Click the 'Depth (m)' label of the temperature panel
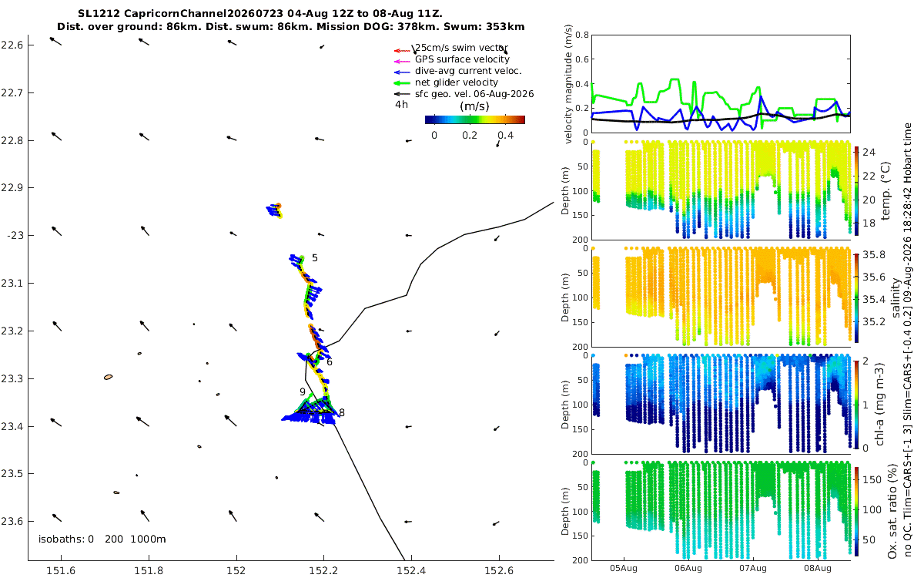 pos(566,191)
